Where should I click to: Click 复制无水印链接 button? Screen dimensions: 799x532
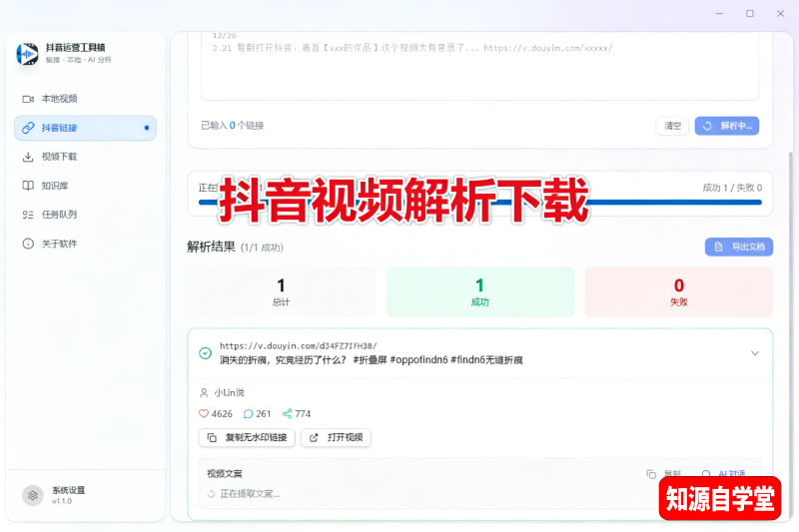coord(247,438)
